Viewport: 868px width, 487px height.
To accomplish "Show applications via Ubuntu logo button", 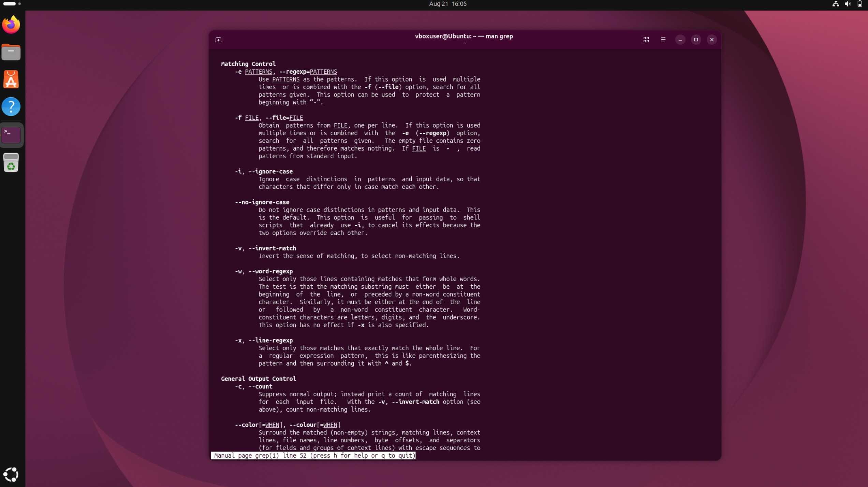I will 11,474.
